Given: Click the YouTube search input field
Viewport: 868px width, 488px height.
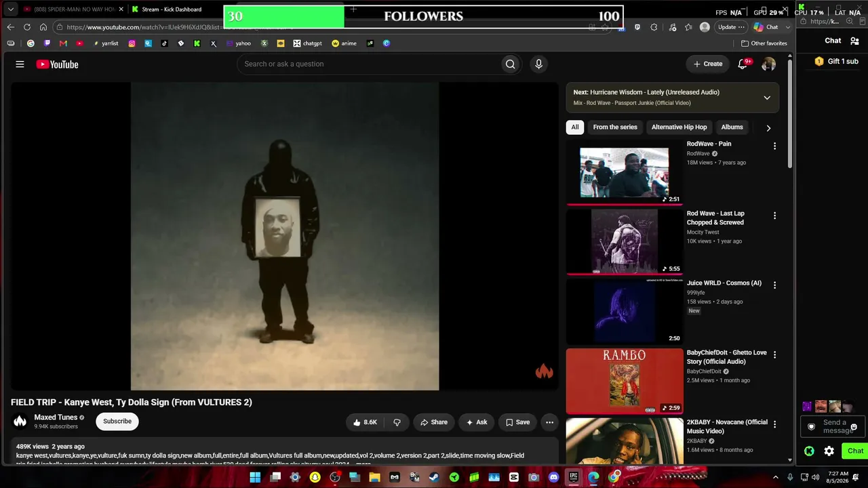Looking at the screenshot, I should pyautogui.click(x=370, y=64).
